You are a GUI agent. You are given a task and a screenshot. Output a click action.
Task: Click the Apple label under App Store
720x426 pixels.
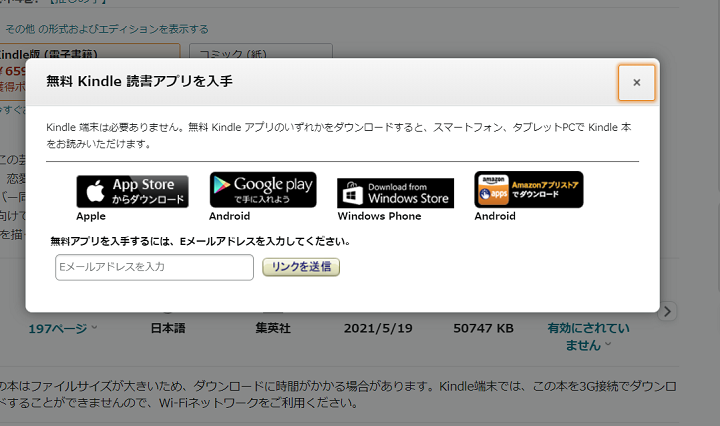click(91, 216)
